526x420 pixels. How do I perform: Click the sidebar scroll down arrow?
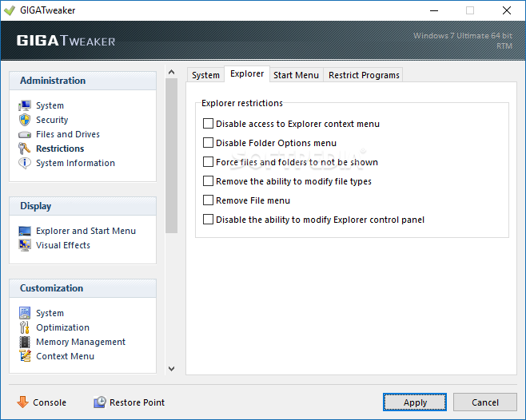coord(171,369)
